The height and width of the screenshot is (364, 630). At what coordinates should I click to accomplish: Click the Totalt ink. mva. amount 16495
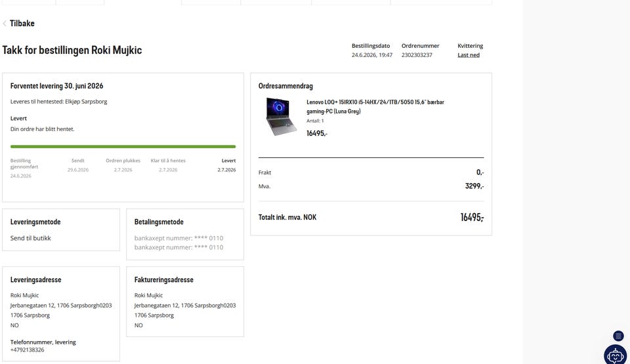click(x=472, y=217)
